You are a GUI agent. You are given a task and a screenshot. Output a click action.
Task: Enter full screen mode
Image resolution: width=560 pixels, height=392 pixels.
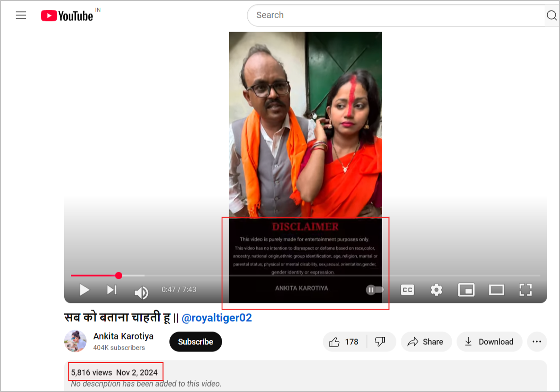(x=526, y=290)
